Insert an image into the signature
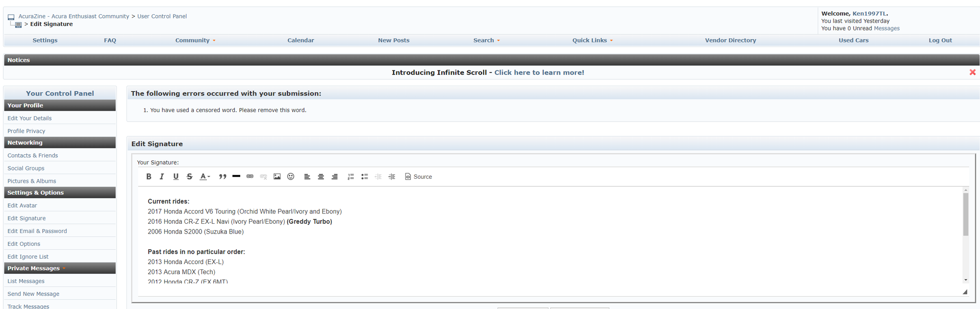 tap(277, 177)
